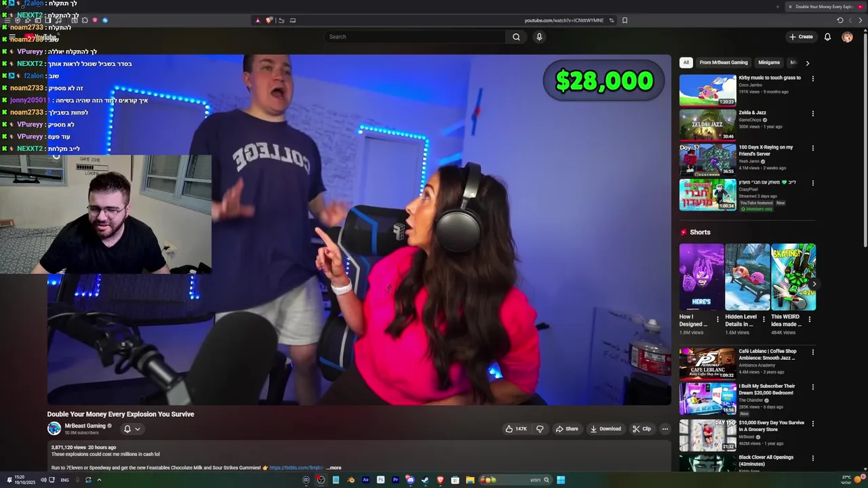
Task: Share the video
Action: (x=567, y=428)
